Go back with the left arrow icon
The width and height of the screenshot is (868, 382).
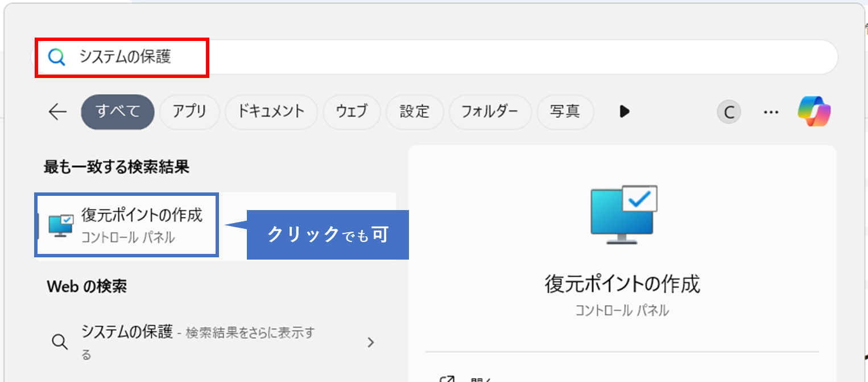click(x=57, y=112)
